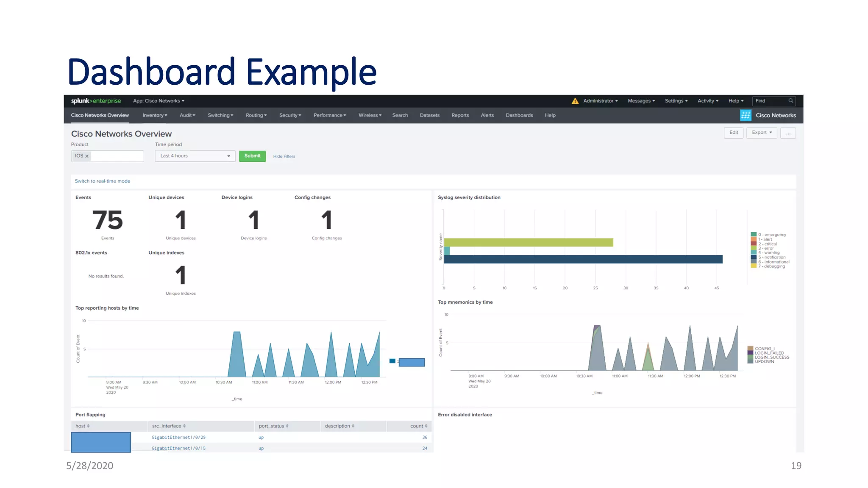Click the warning triangle icon beside Administrator

[x=575, y=101]
